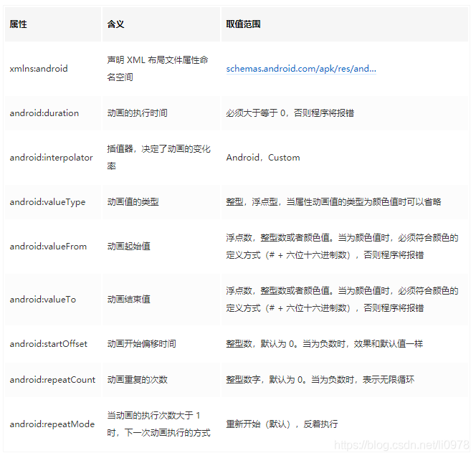The height and width of the screenshot is (458, 476).
Task: Select the android:valueFrom cell
Action: click(53, 246)
